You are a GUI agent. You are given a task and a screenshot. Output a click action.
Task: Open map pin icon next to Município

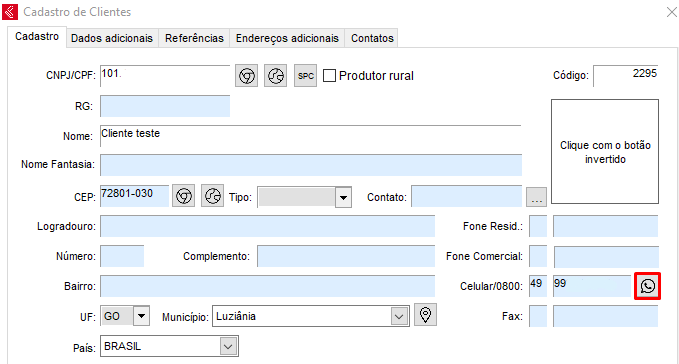pyautogui.click(x=425, y=315)
